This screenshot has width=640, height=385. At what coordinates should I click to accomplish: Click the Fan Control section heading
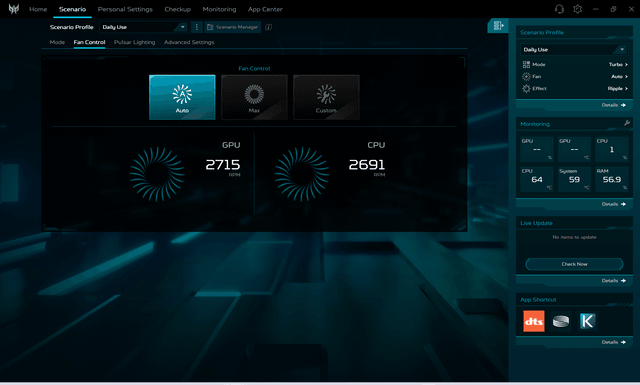pyautogui.click(x=254, y=68)
